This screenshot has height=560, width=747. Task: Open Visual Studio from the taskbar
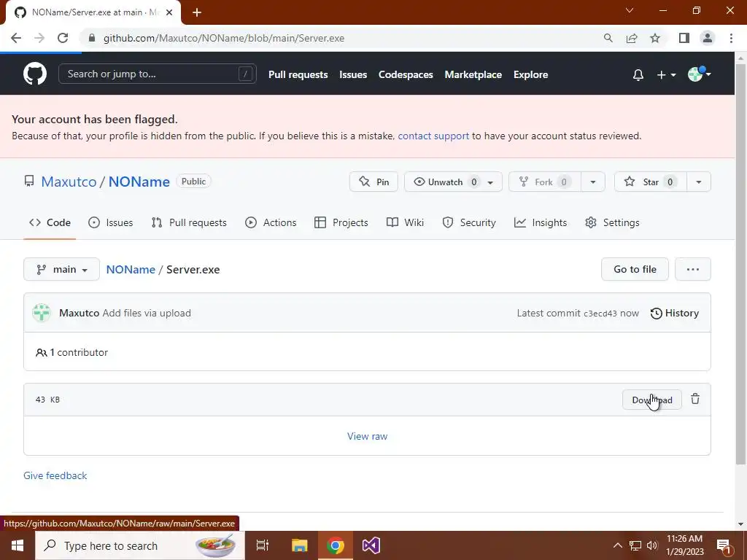[371, 545]
